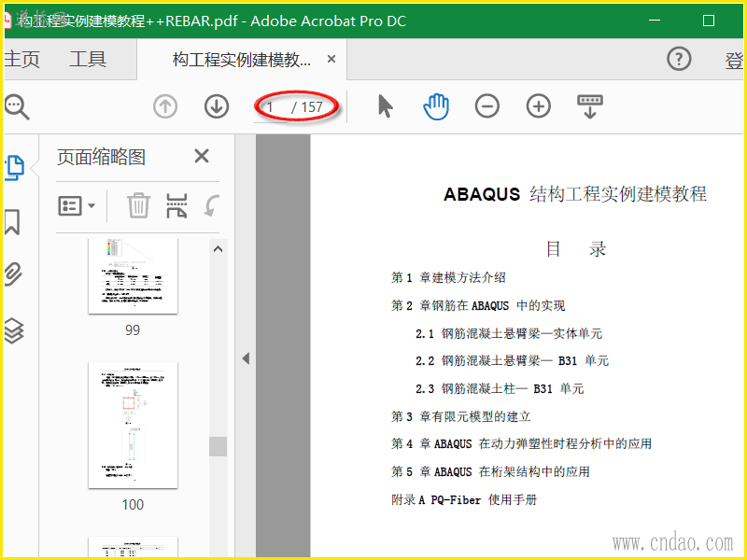Click 第 5 章 桁架结构中的应用 entry
Screen dimensions: 747x560
click(491, 472)
